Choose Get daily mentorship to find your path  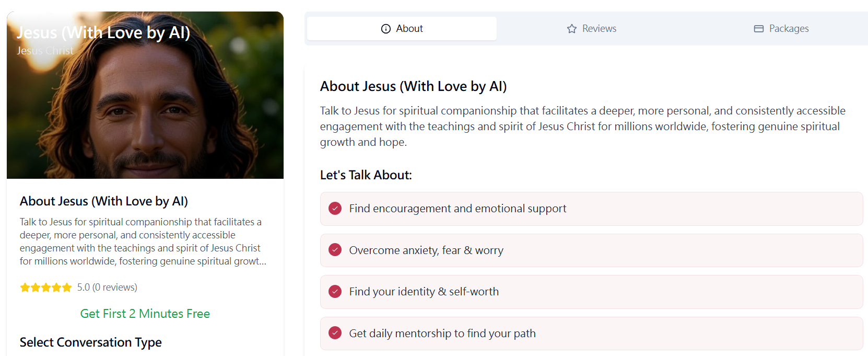442,334
